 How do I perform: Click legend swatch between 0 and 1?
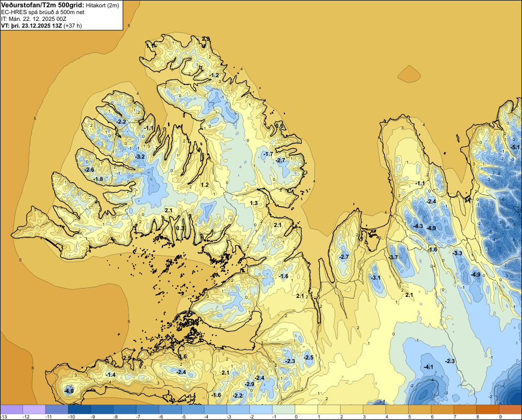[306, 409]
